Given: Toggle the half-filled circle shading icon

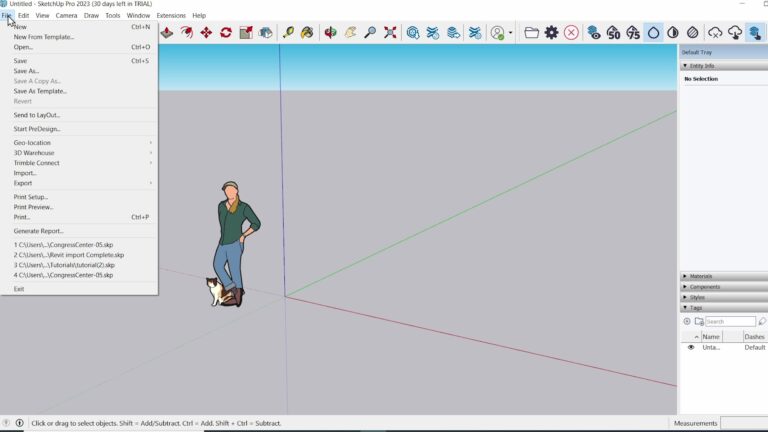Looking at the screenshot, I should click(x=673, y=33).
